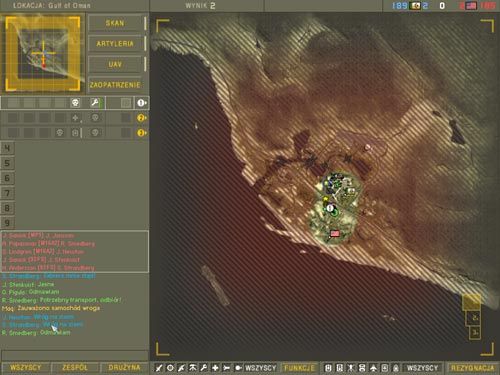Switch chat channel to WSZYSCY
The width and height of the screenshot is (500, 375).
pyautogui.click(x=25, y=367)
